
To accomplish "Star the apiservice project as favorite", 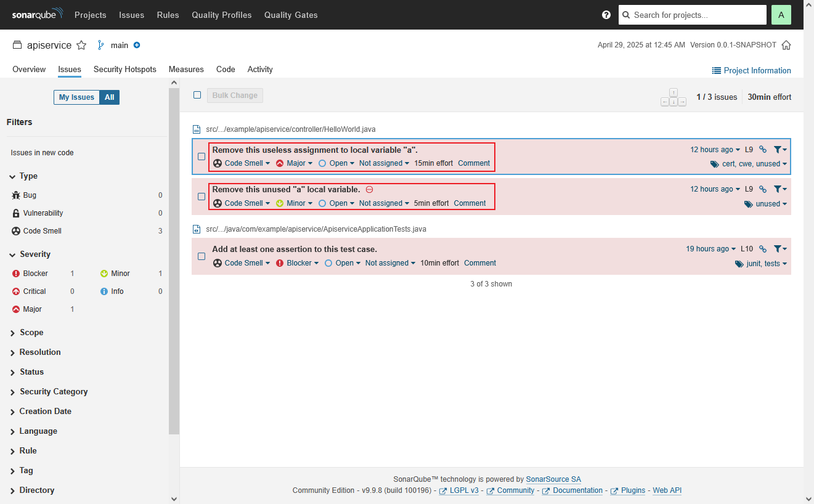I will point(82,45).
